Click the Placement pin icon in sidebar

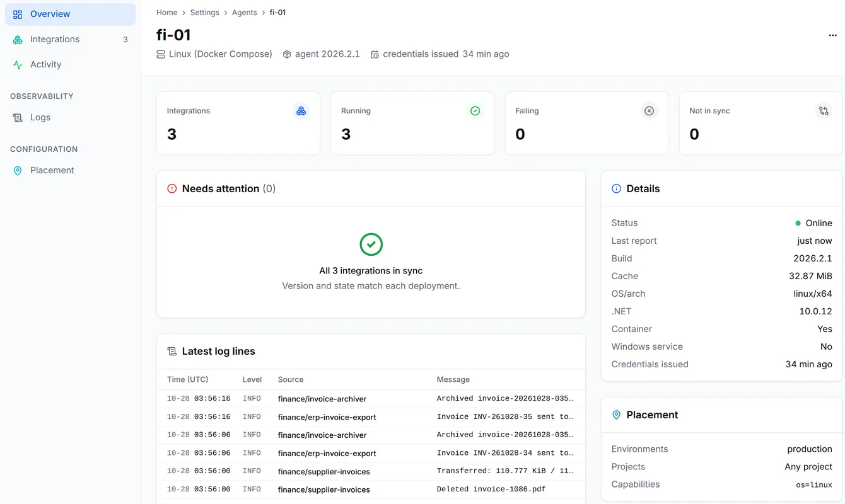coord(18,170)
